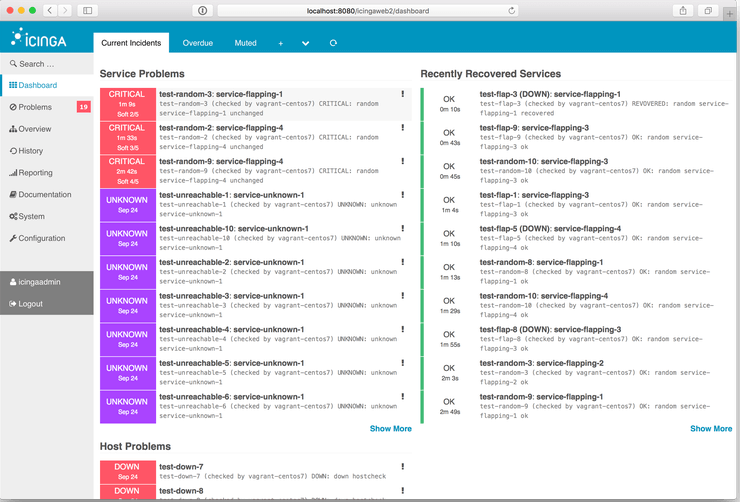Open test-random-10: service-flapping-3
This screenshot has width=740, height=502.
[x=544, y=161]
